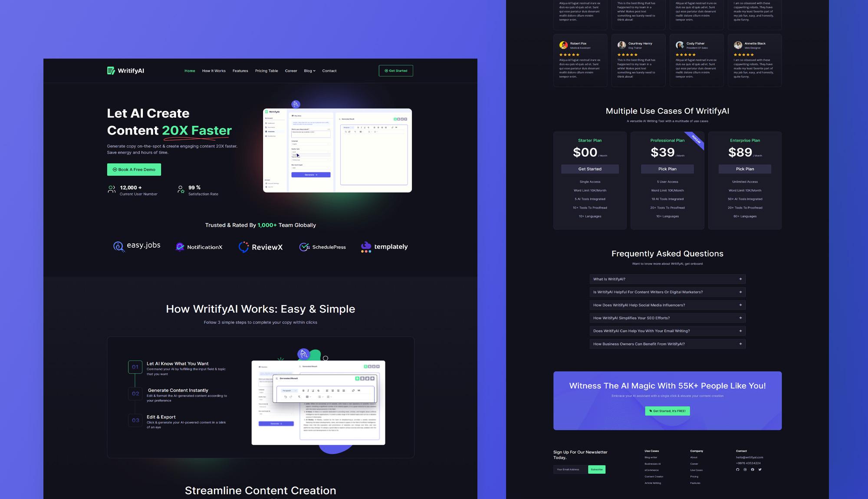The height and width of the screenshot is (499, 868).
Task: Click the easy.jobs partner logo icon
Action: point(118,246)
